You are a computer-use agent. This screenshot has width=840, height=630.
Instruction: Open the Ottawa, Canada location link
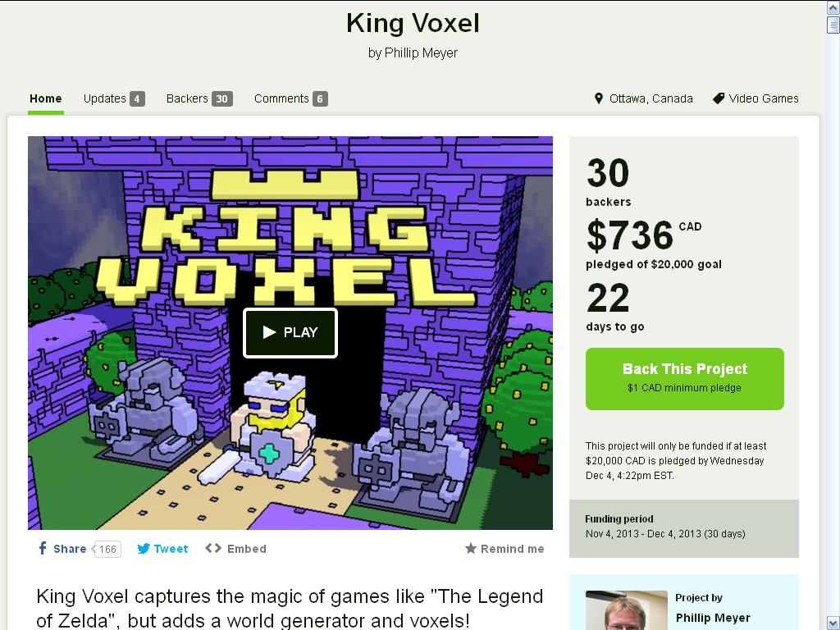click(651, 98)
